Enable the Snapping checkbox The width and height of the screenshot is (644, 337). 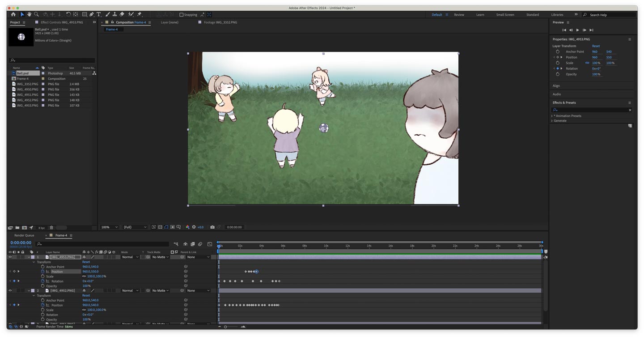[x=181, y=15]
